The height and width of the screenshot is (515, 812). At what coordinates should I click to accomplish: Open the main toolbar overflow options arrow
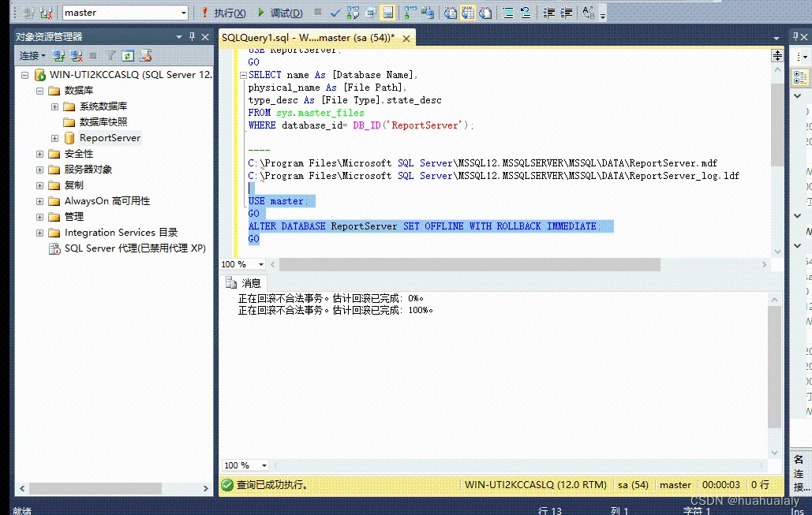coord(602,14)
